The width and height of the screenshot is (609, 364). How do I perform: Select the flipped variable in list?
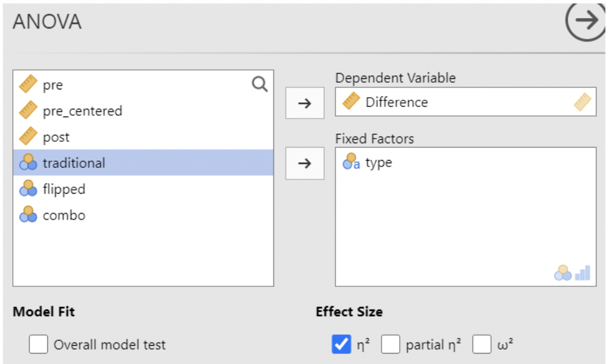pyautogui.click(x=63, y=189)
